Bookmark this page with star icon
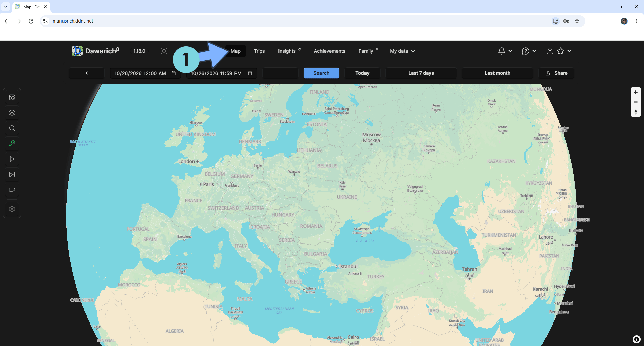 [x=577, y=21]
